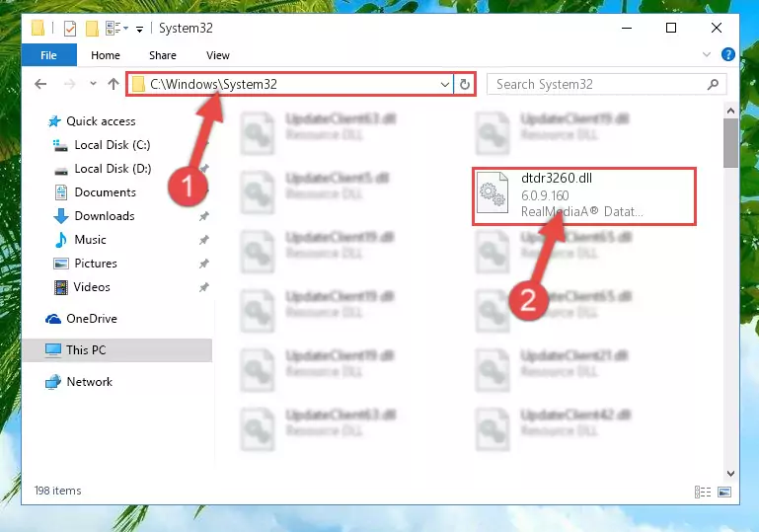Click the Network icon in sidebar
The height and width of the screenshot is (532, 759).
[52, 382]
